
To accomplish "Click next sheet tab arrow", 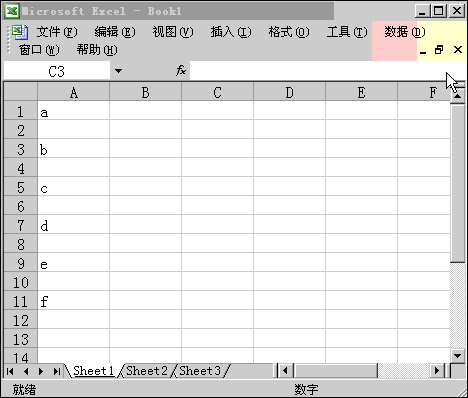I will click(41, 371).
